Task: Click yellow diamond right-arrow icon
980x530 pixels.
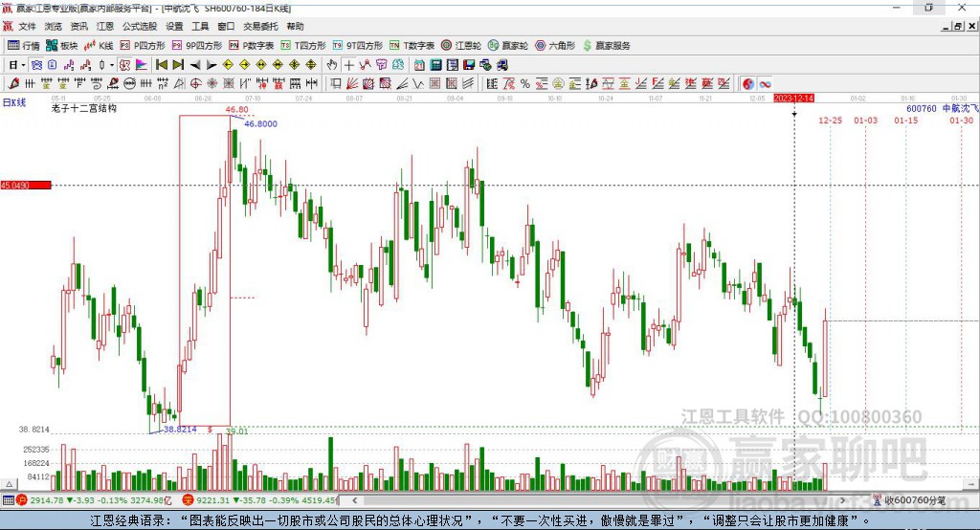Action: (244, 65)
